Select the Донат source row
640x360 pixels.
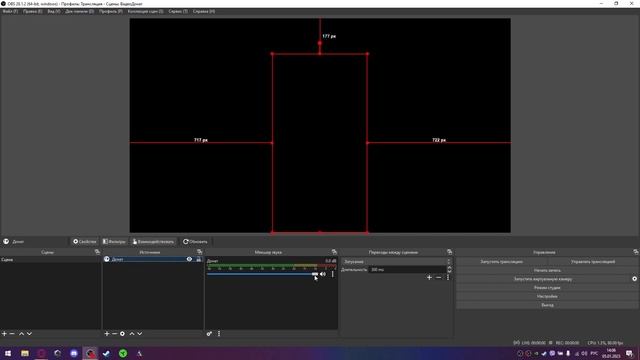pos(153,259)
